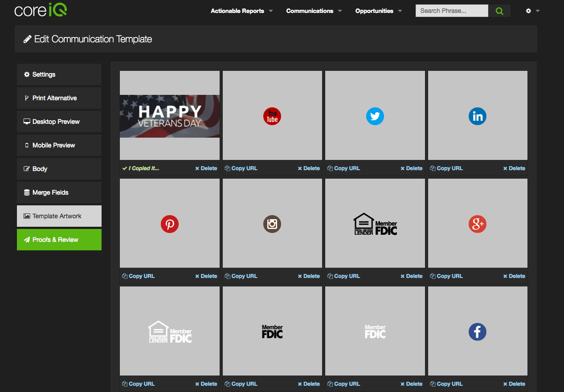Image resolution: width=564 pixels, height=392 pixels.
Task: Copy URL of the Instagram icon
Action: [241, 276]
